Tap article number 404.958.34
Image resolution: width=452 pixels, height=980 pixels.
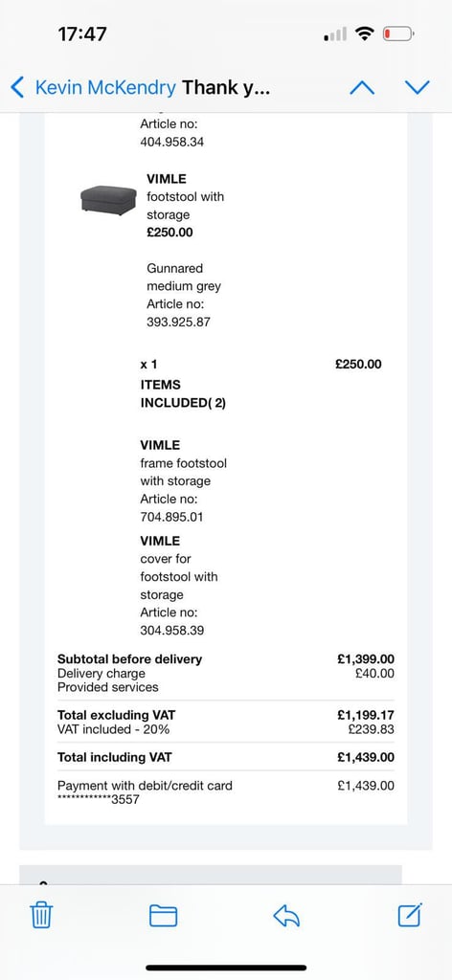coord(172,142)
